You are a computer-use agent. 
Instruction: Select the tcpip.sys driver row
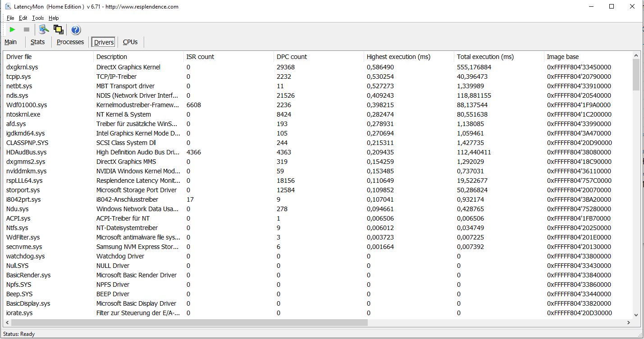[318, 77]
